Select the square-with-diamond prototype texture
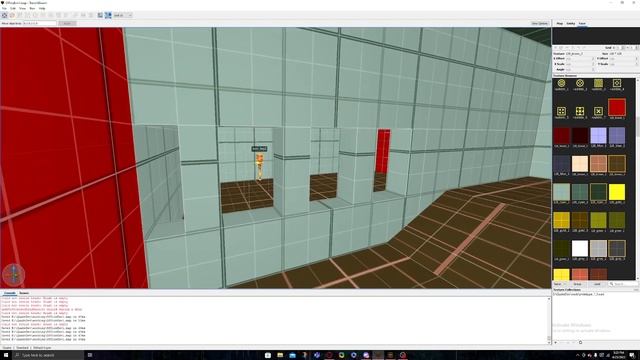 617,83
